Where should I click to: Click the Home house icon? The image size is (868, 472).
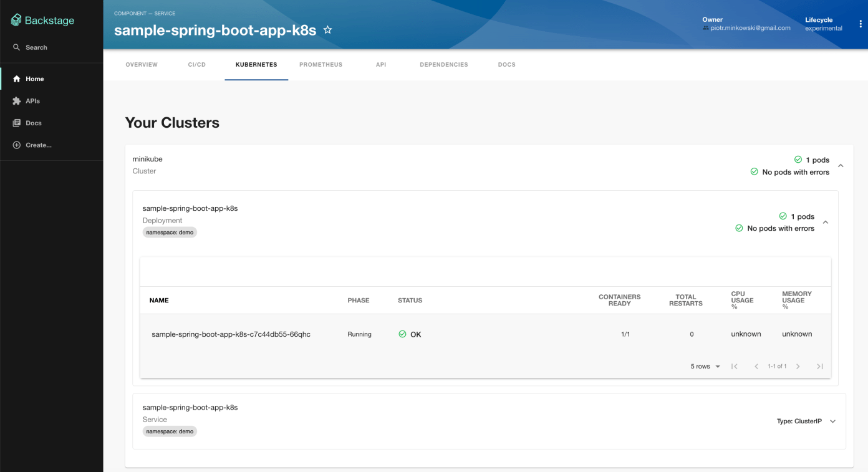17,79
